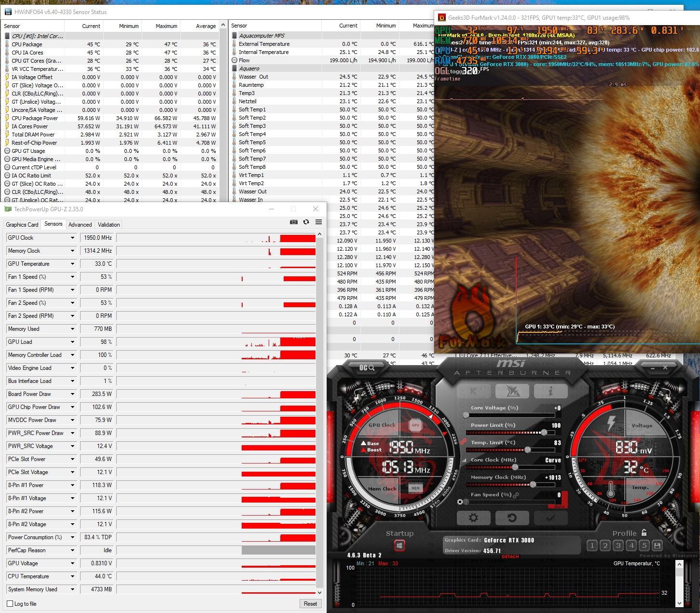Adjust Afterburner Power Limit slider
Image resolution: width=700 pixels, height=613 pixels.
point(510,433)
